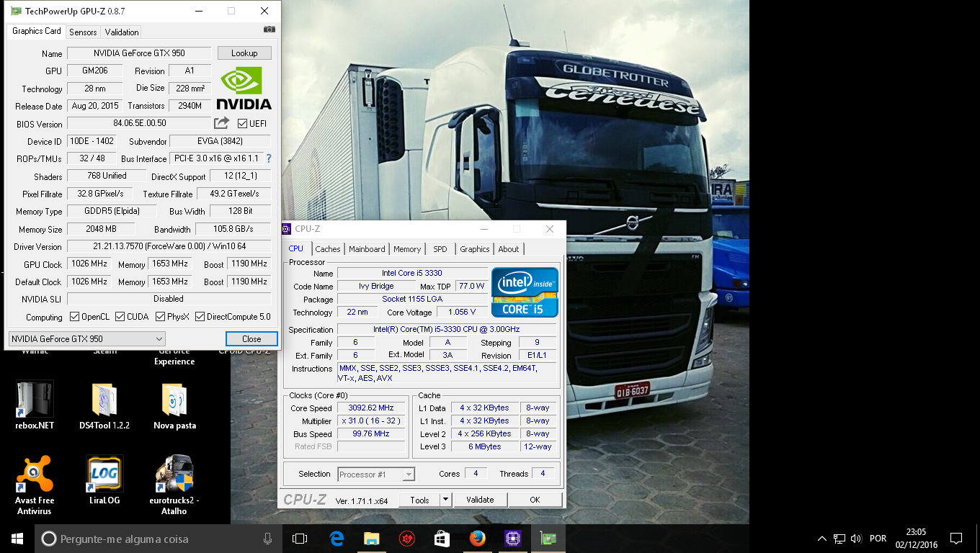This screenshot has height=553, width=980.
Task: Open Task View in the taskbar
Action: point(300,539)
